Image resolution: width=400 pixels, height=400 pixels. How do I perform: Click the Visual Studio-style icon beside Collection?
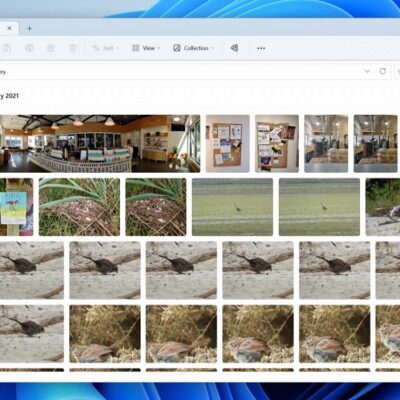point(234,48)
